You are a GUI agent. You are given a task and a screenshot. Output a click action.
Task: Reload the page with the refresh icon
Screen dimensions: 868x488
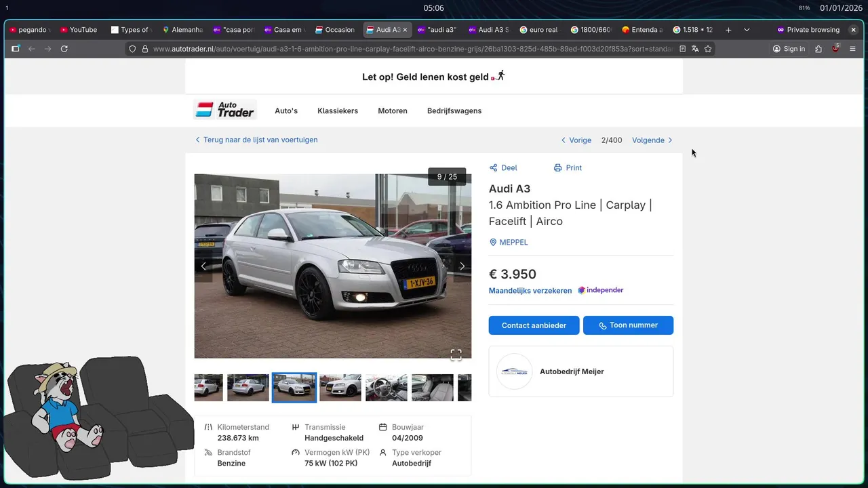[x=64, y=49]
